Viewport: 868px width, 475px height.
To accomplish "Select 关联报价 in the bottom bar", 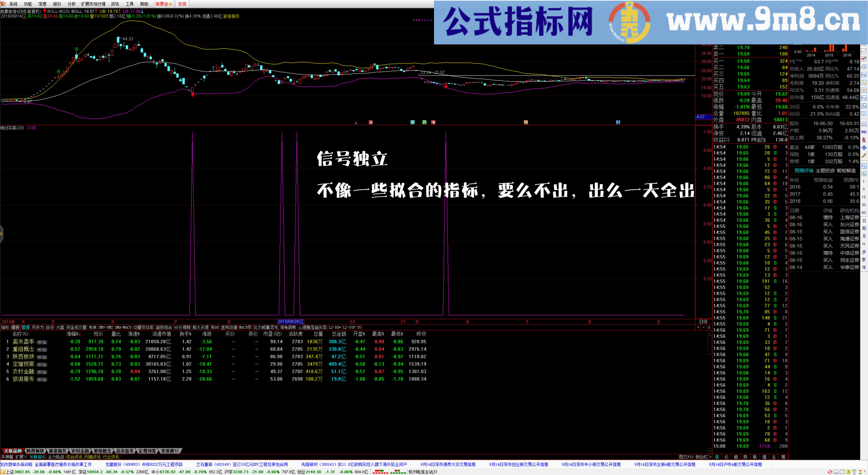I will (37, 457).
